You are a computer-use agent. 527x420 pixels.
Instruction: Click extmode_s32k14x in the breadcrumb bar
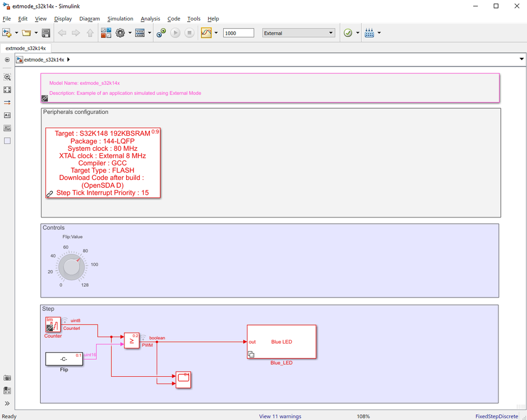[44, 60]
